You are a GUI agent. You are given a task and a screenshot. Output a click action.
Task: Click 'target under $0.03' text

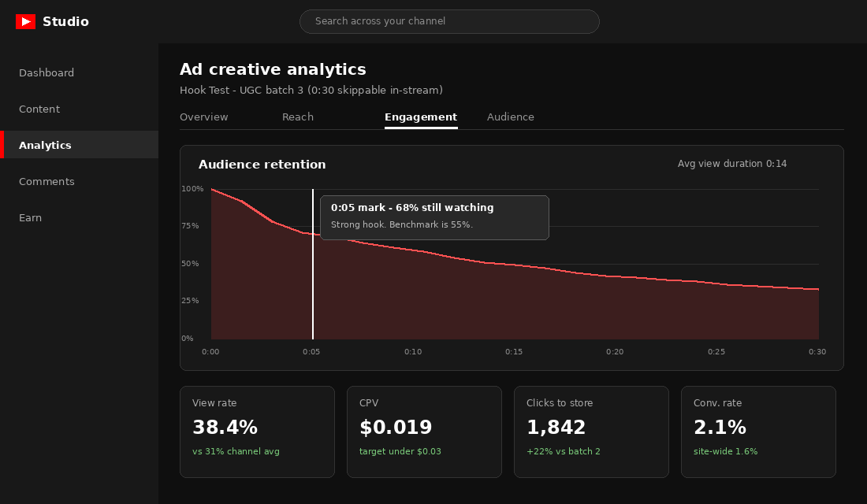[400, 451]
